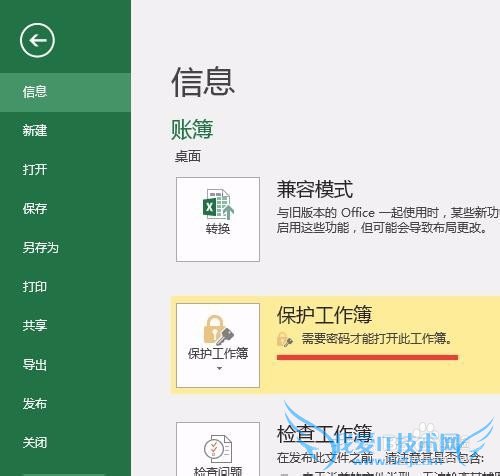Click the text 需要密码才能打开此工作簿

coord(377,339)
